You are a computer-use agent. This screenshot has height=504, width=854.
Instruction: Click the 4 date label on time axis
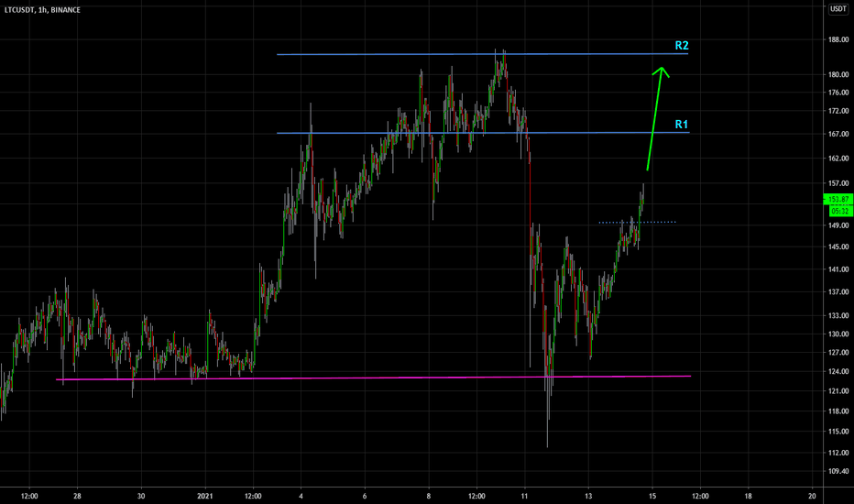pyautogui.click(x=301, y=496)
